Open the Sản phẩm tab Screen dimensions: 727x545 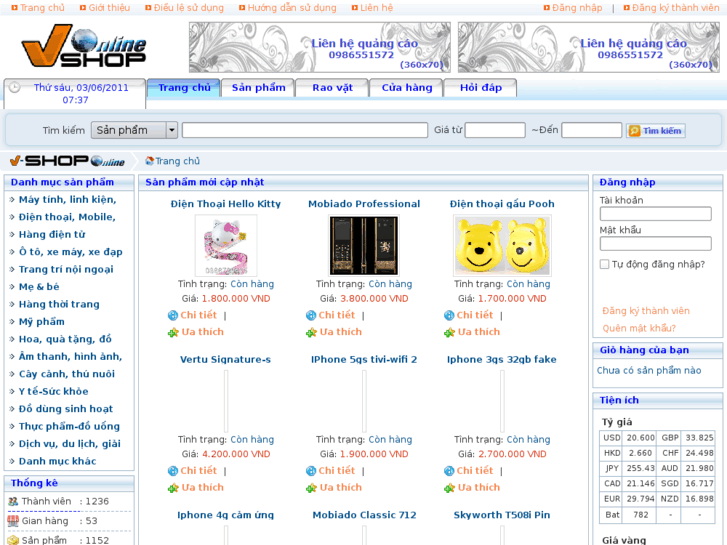258,88
